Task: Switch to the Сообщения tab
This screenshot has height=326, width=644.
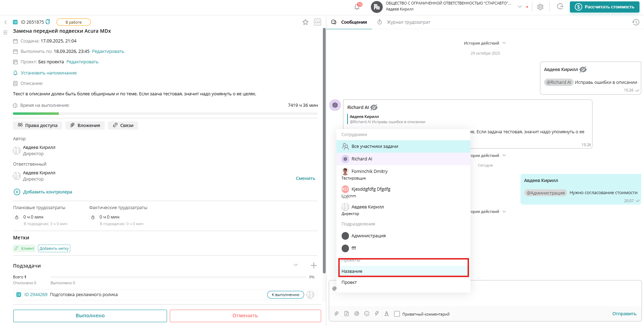Action: click(353, 22)
